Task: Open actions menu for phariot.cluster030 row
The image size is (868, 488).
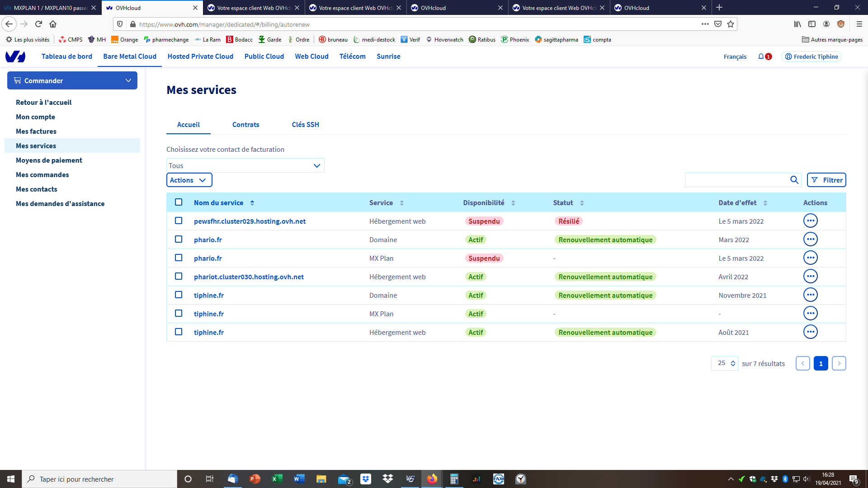Action: pyautogui.click(x=810, y=277)
